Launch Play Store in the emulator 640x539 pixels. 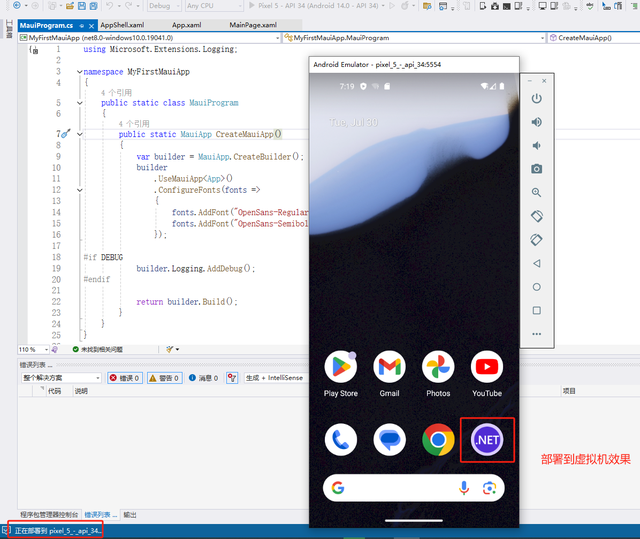click(340, 367)
